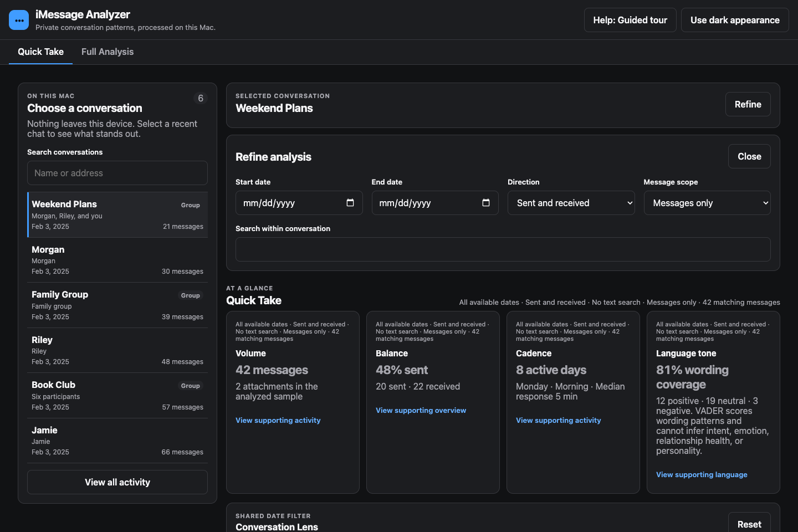Select the Family Group conversation
The height and width of the screenshot is (532, 798).
[x=117, y=305]
